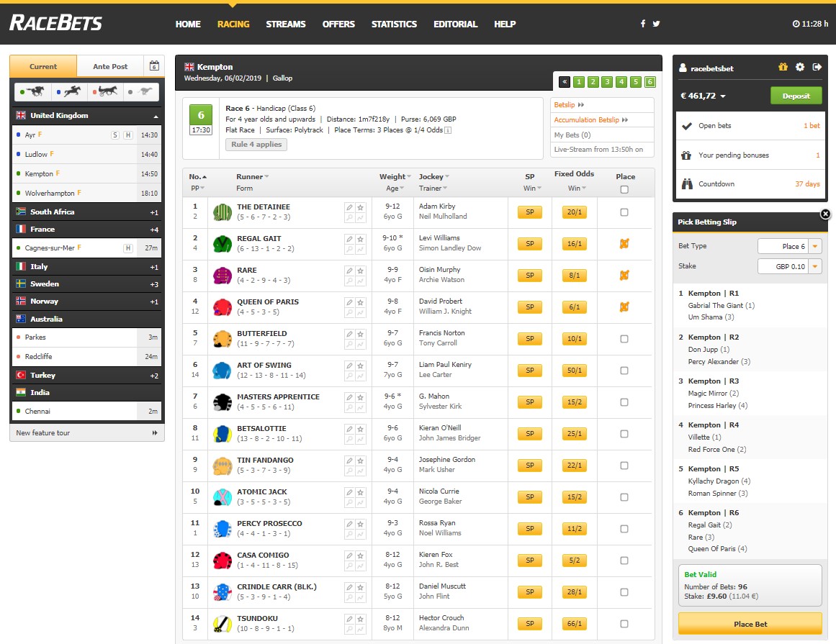This screenshot has width=836, height=644.
Task: Open the Bet Type dropdown showing Place 6
Action: coord(790,246)
